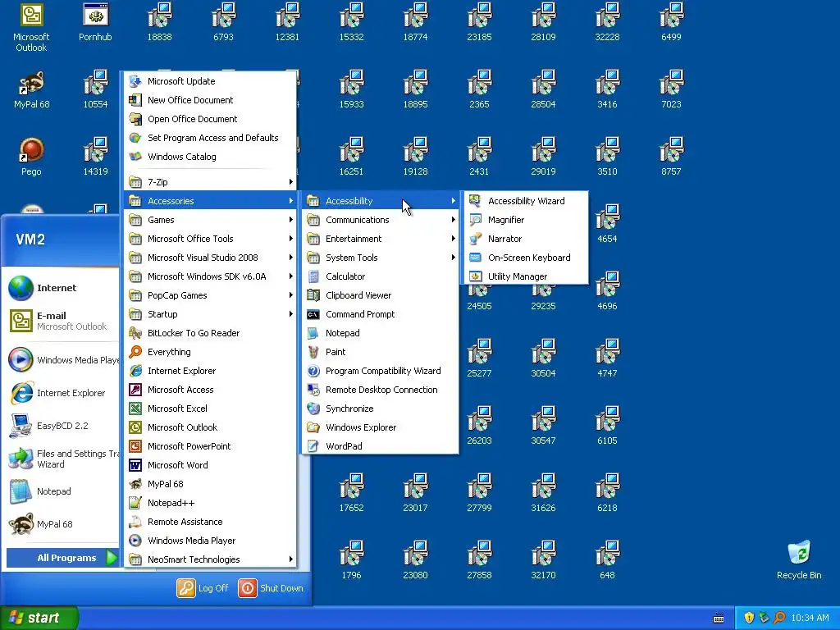Click the Microsoft Access icon
The width and height of the screenshot is (840, 630).
[135, 390]
